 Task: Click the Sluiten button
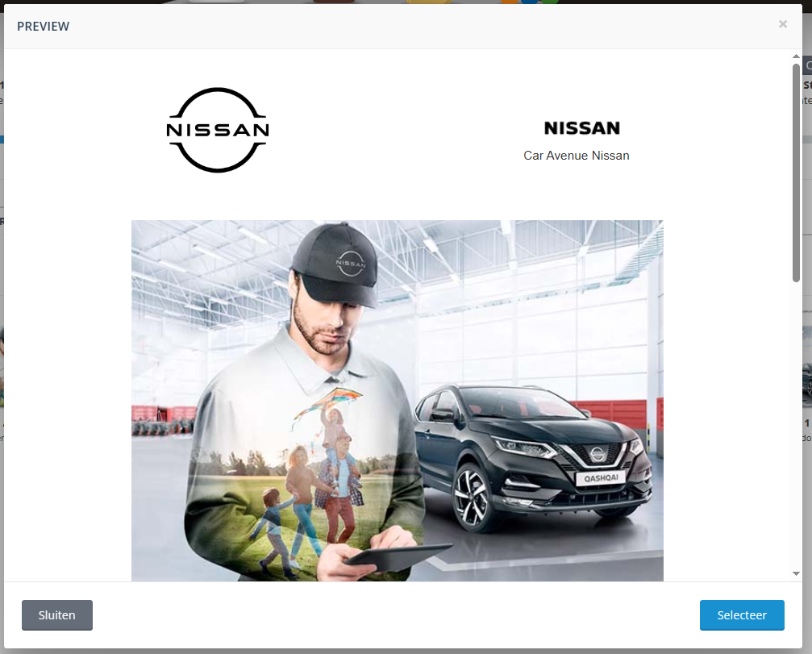[x=57, y=615]
